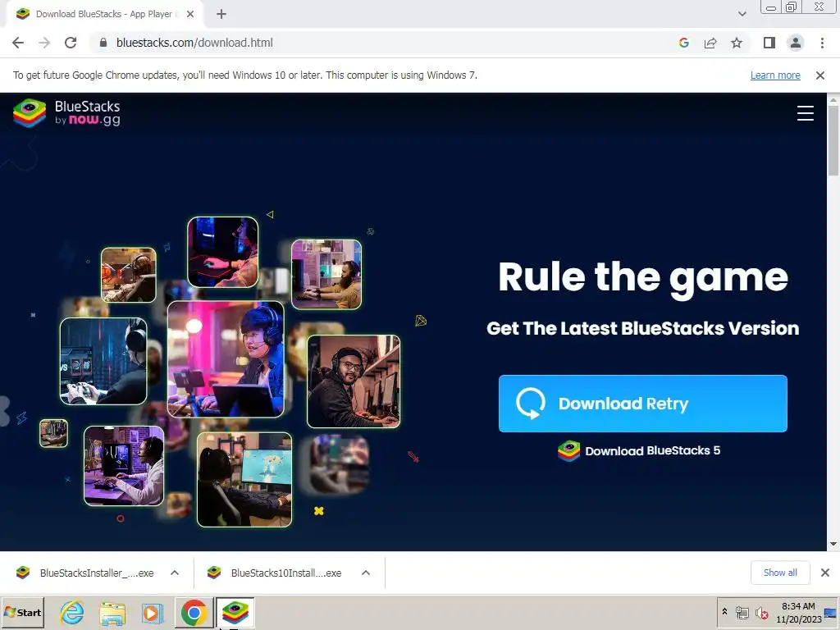This screenshot has height=630, width=840.
Task: Open the hamburger menu on BlueStacks page
Action: coord(806,113)
